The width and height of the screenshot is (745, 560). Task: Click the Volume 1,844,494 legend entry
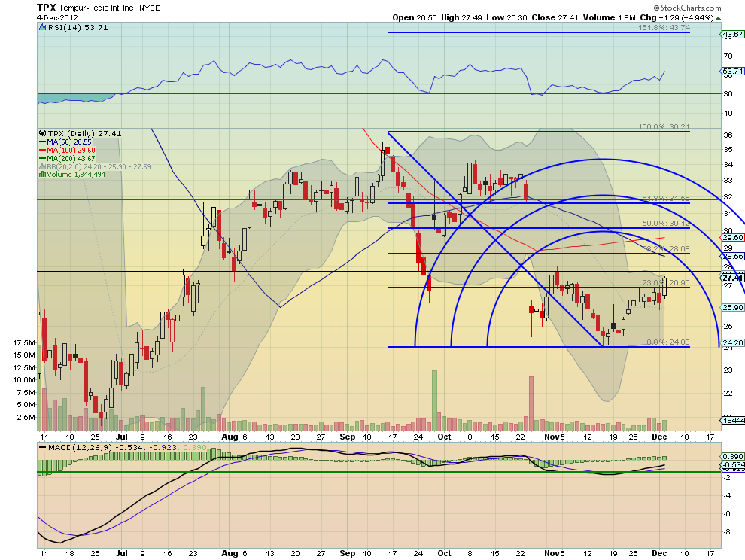tap(76, 175)
